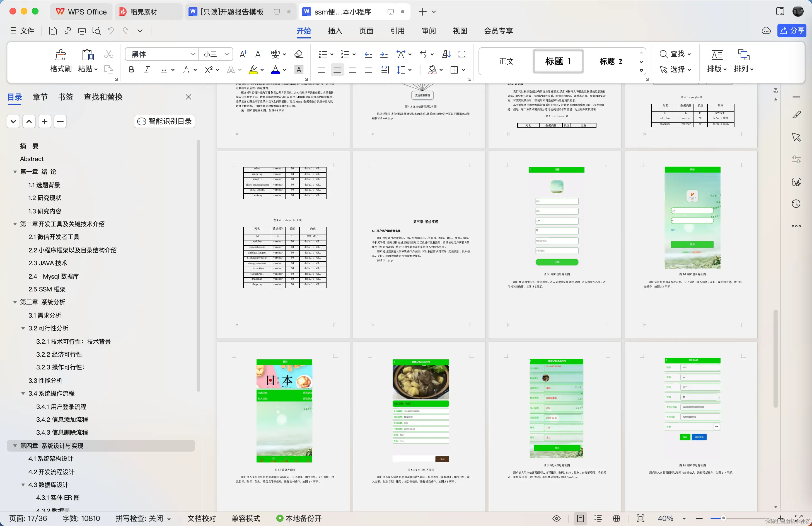Click the 智能识别目录 button
The height and width of the screenshot is (526, 812).
click(164, 121)
